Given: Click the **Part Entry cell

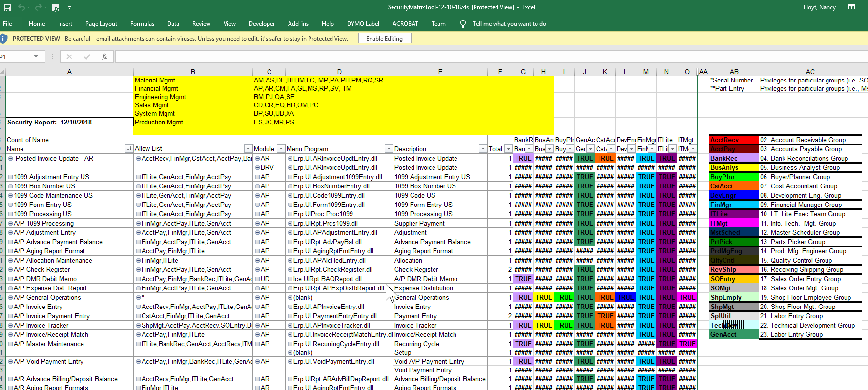Looking at the screenshot, I should tap(734, 88).
